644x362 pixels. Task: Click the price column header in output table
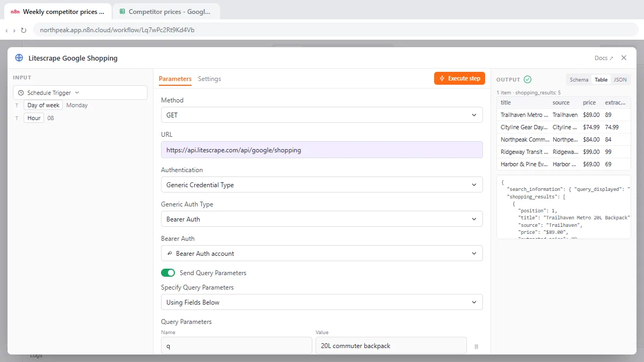(x=589, y=102)
